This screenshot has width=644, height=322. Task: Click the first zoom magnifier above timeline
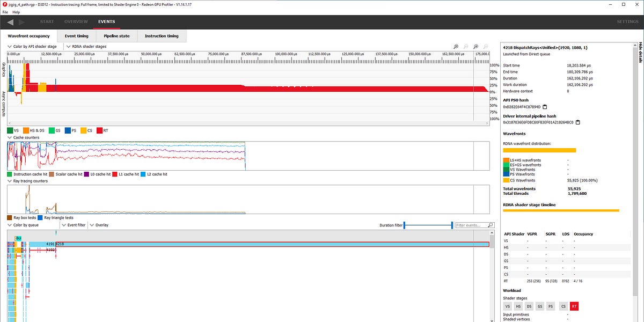click(x=456, y=47)
